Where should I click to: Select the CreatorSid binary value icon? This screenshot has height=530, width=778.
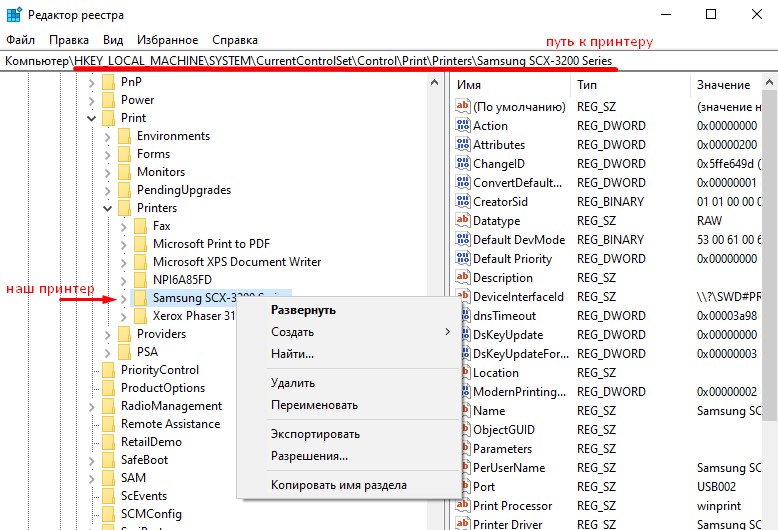[x=462, y=201]
